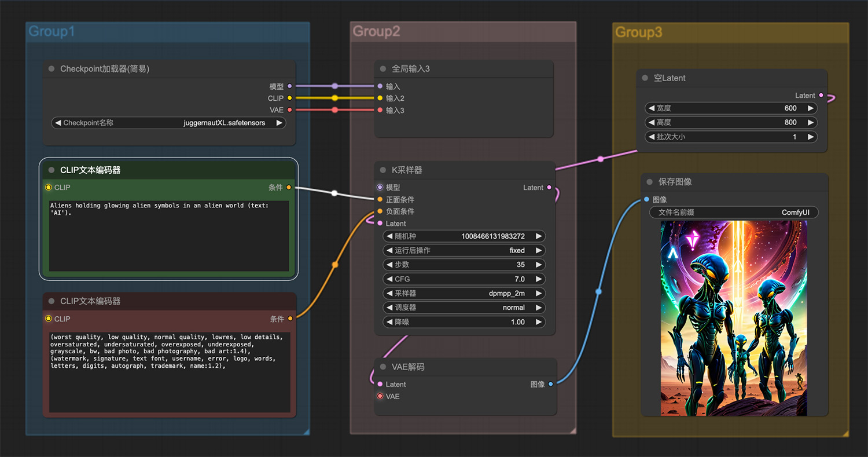The width and height of the screenshot is (868, 457).
Task: Click the Latent input socket on VAE解码
Action: coord(380,384)
